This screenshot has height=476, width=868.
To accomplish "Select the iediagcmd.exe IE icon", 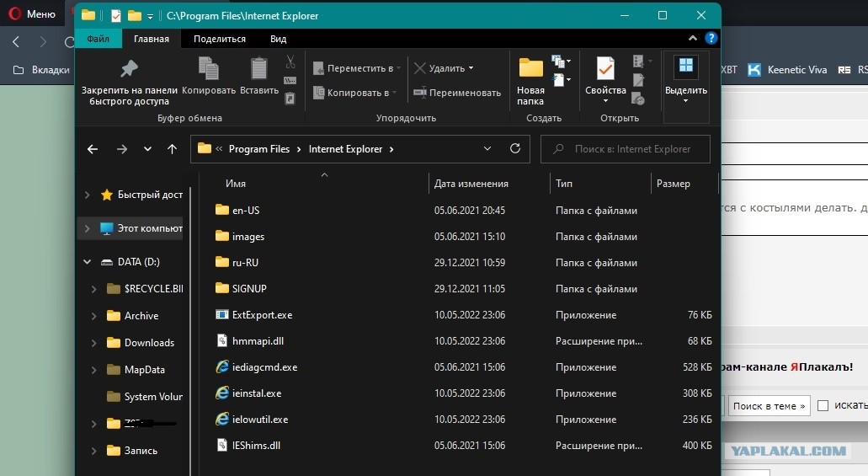I will [x=222, y=366].
